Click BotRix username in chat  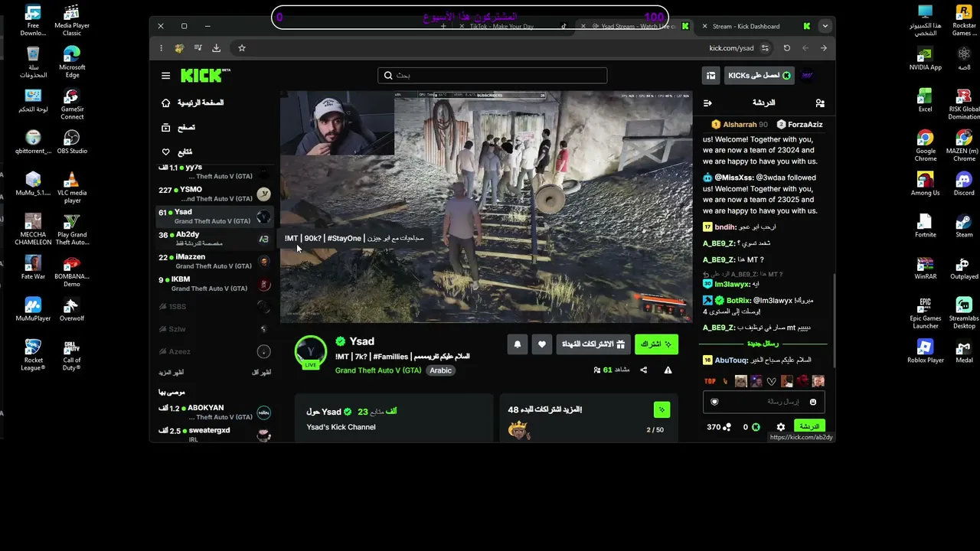pos(738,301)
